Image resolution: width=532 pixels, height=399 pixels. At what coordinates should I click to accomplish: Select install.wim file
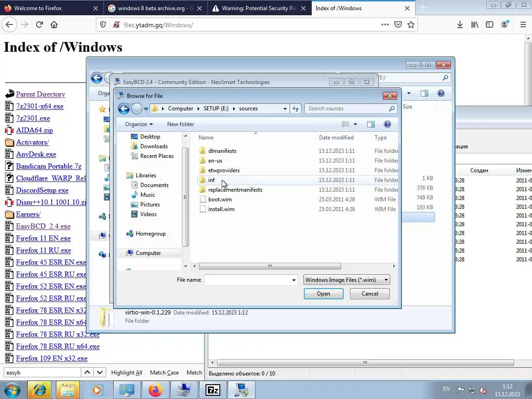pyautogui.click(x=221, y=209)
